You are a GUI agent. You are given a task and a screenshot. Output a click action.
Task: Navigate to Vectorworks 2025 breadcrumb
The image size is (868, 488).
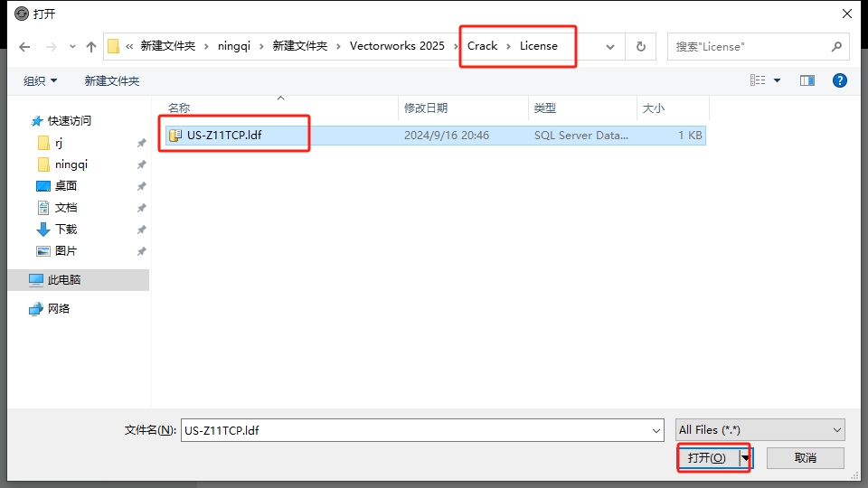397,46
